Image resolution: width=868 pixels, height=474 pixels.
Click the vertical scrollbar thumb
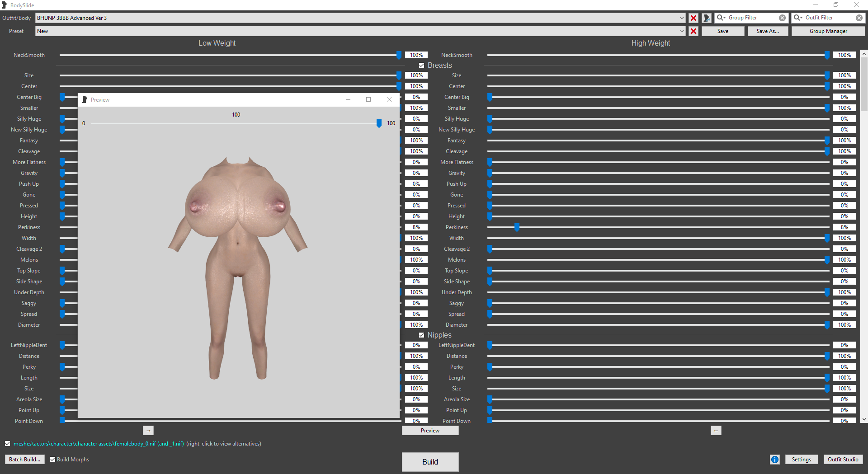click(864, 84)
